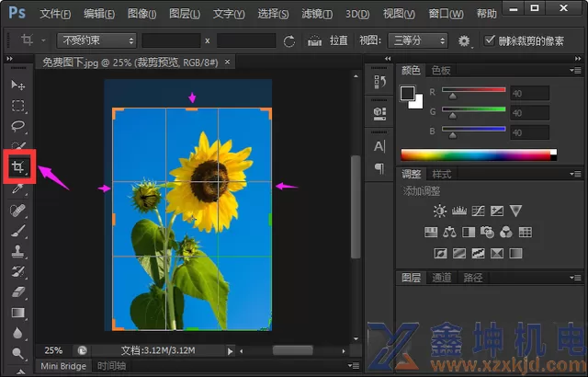This screenshot has width=588, height=377.
Task: Add a Hue/Saturation adjustment
Action: 431,233
